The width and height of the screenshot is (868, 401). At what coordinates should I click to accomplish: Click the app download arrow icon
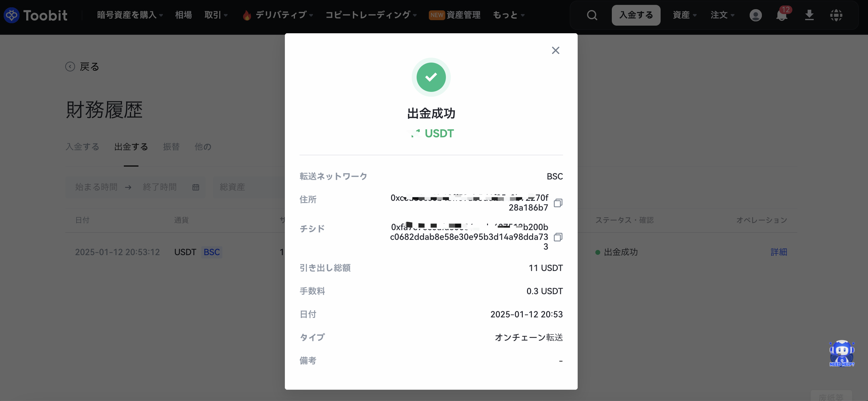(x=809, y=15)
